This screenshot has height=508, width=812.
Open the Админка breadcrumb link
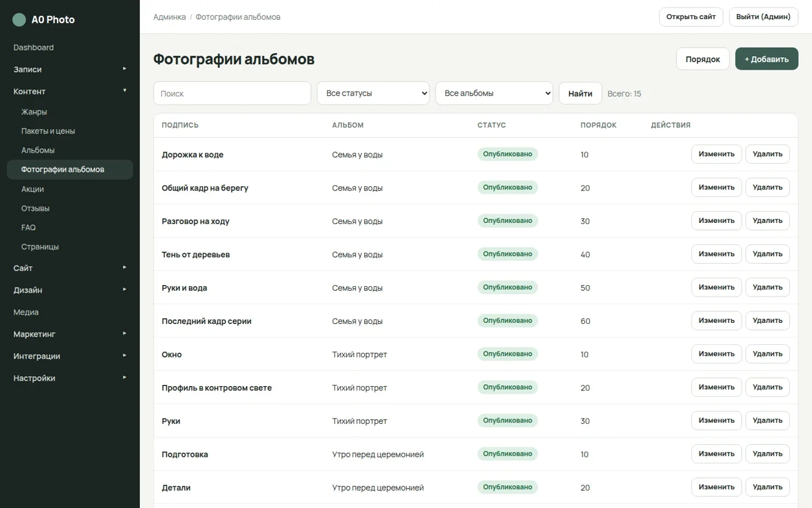(169, 17)
